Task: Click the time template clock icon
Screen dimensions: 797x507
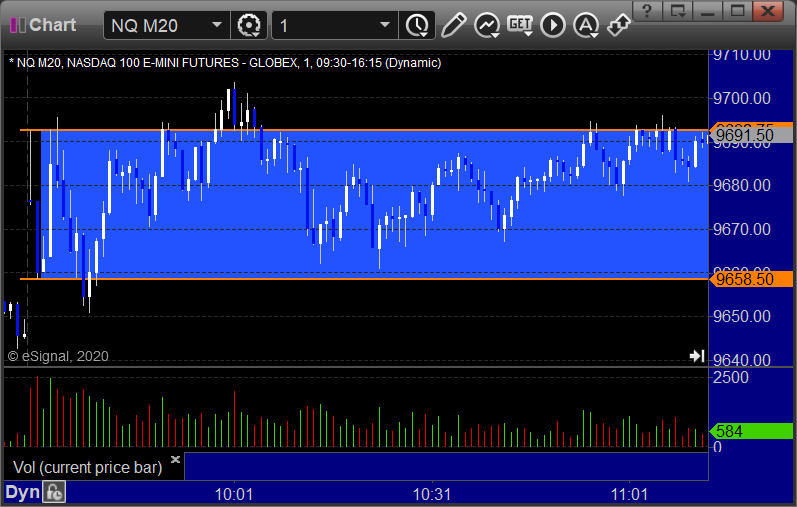Action: 417,25
